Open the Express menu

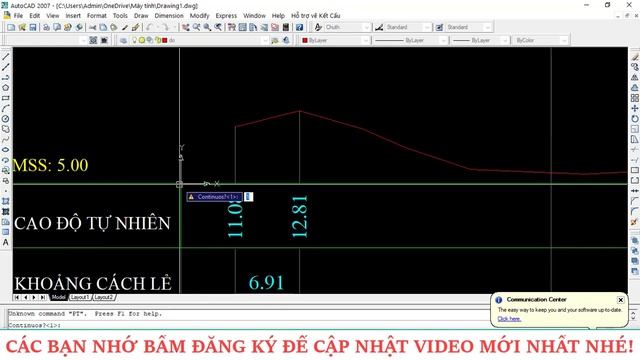click(x=226, y=16)
